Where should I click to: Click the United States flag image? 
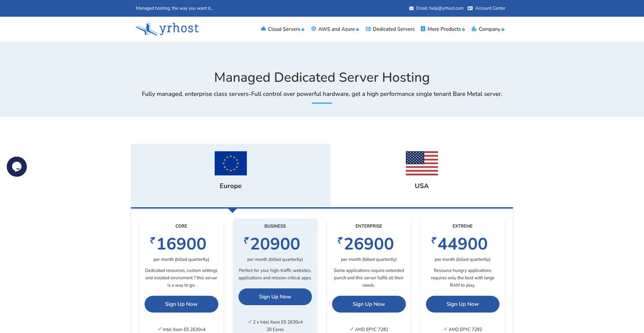[x=422, y=163]
